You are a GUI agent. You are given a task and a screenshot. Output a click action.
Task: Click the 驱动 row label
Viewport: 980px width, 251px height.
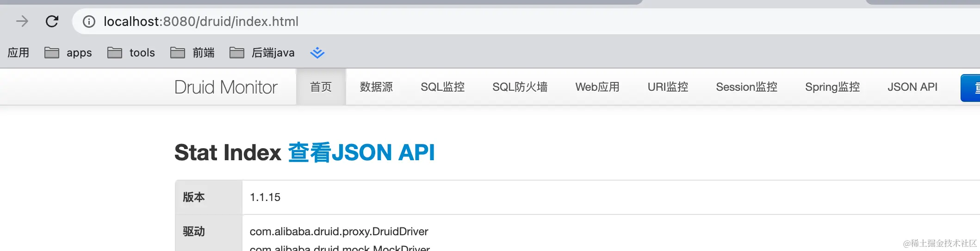pos(193,232)
